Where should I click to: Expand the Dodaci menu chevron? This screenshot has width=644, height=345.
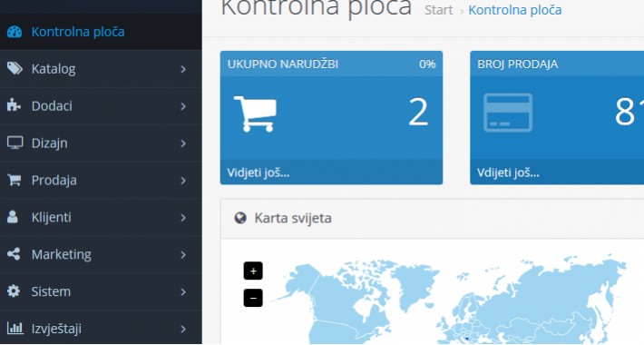pyautogui.click(x=183, y=106)
